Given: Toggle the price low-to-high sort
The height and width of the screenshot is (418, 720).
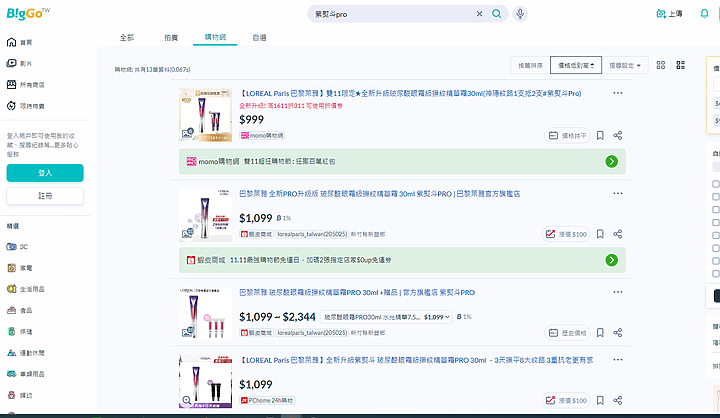Looking at the screenshot, I should tap(576, 65).
